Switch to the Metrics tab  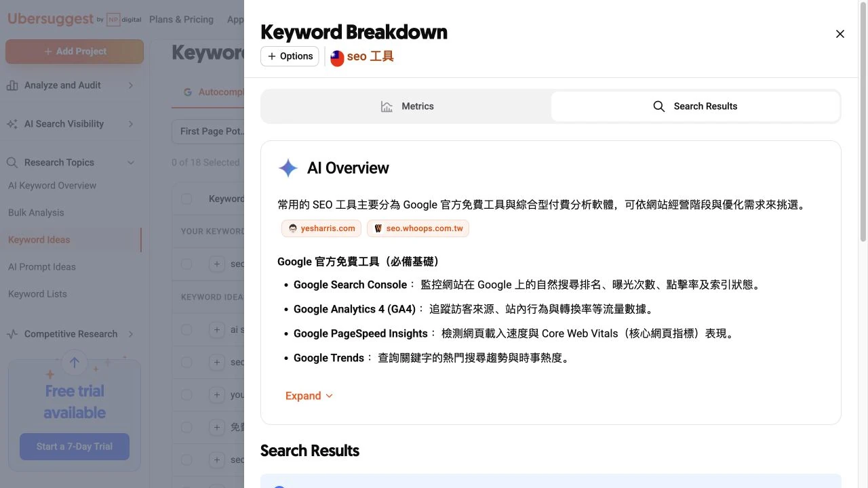point(407,106)
